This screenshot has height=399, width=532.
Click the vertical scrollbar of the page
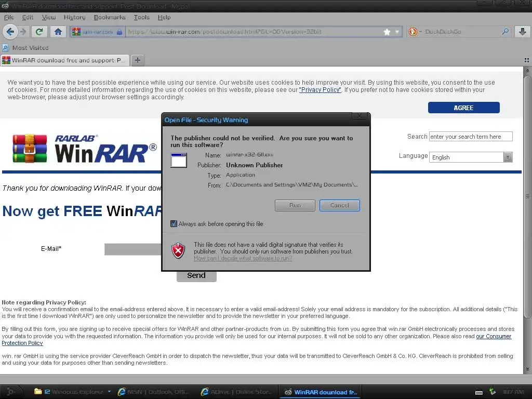click(x=527, y=197)
